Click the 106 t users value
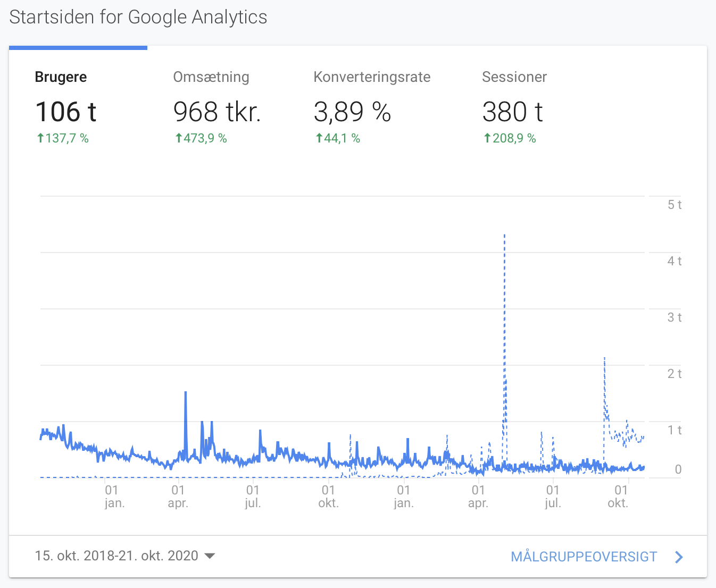716x588 pixels. [x=66, y=112]
